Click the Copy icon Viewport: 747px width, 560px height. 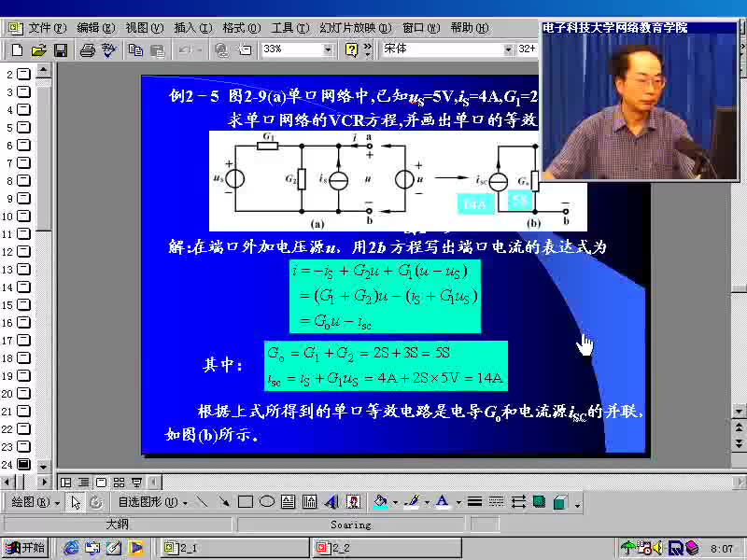coord(135,49)
